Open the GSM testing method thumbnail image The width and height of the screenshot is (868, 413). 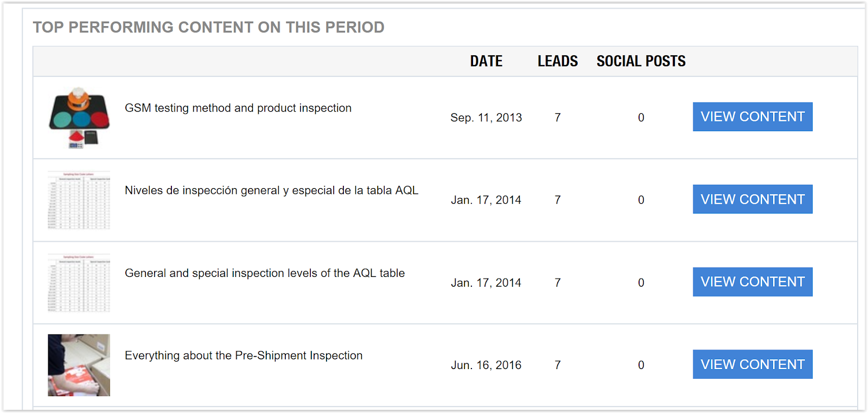pos(79,118)
